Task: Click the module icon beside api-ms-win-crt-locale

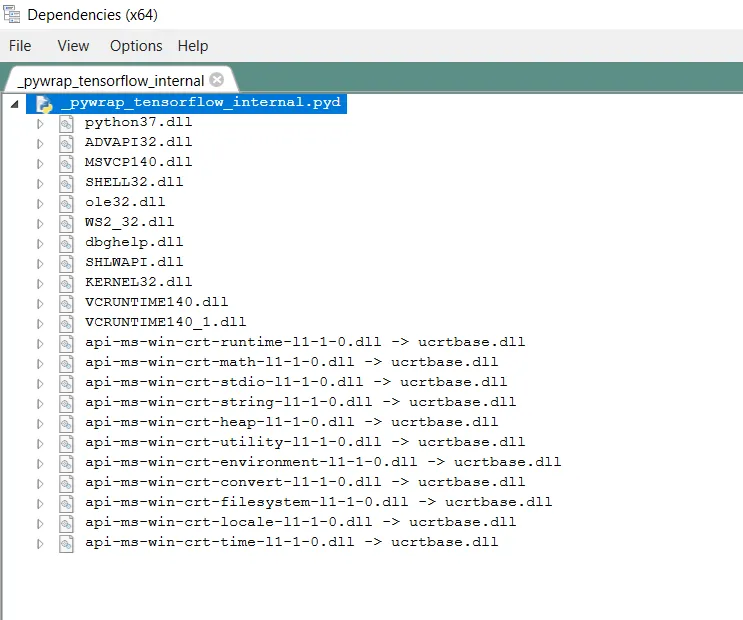Action: (66, 524)
